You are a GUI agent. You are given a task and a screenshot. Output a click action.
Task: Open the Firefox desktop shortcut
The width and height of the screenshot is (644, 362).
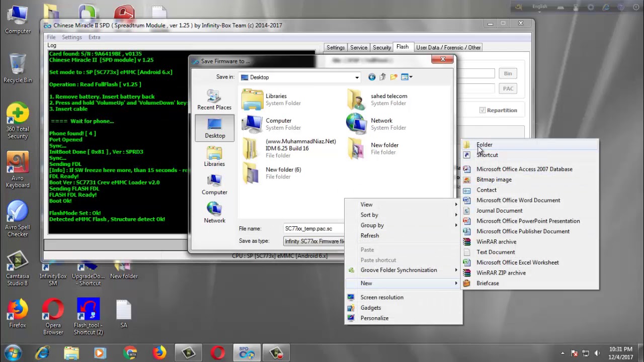[x=18, y=314]
